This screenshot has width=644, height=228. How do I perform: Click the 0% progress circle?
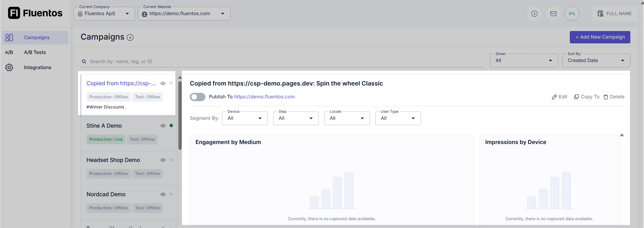[x=572, y=14]
